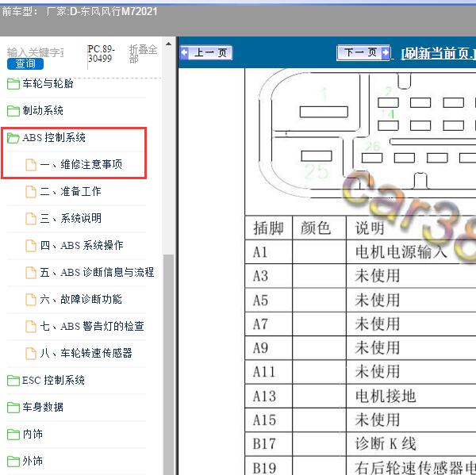Click pin cell B17
Image resolution: width=476 pixels, height=475 pixels.
[x=268, y=444]
